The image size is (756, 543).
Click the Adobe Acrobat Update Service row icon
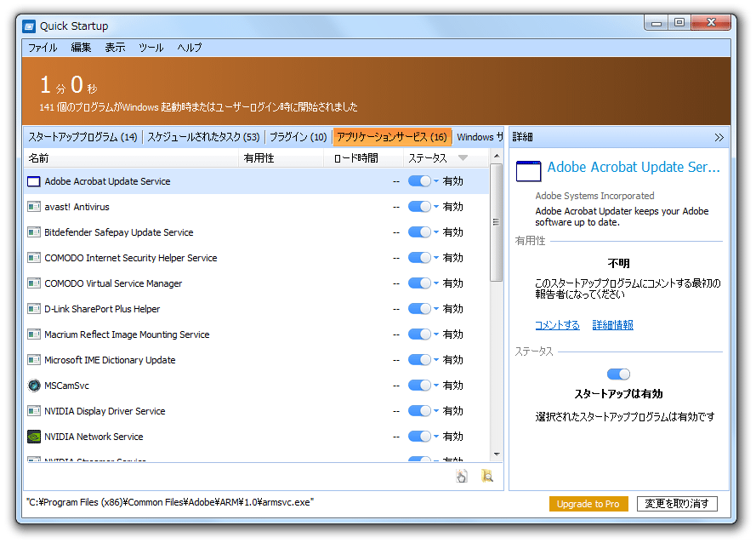coord(34,181)
